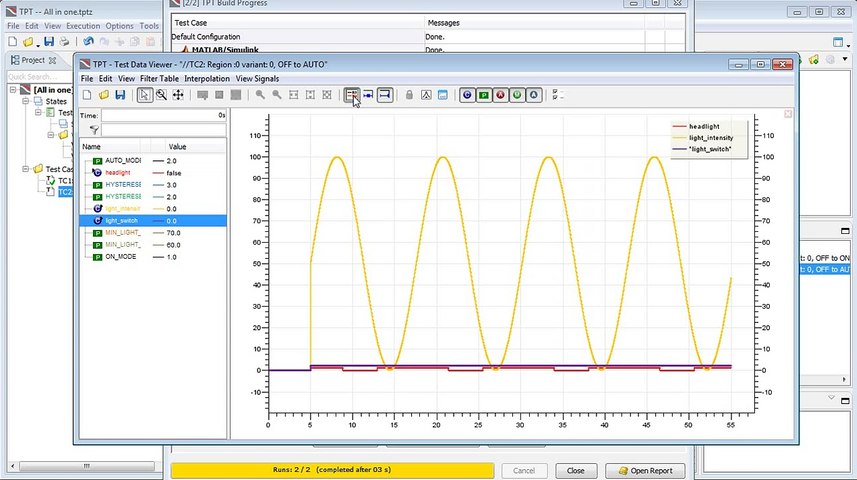Screen dimensions: 857x480
Task: Collapse the States tree node
Action: [x=27, y=101]
